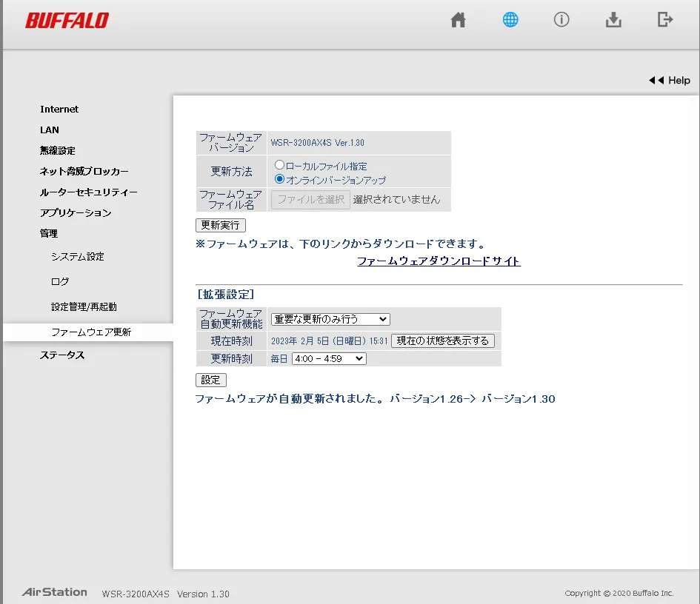Open the Help panel

tap(669, 80)
